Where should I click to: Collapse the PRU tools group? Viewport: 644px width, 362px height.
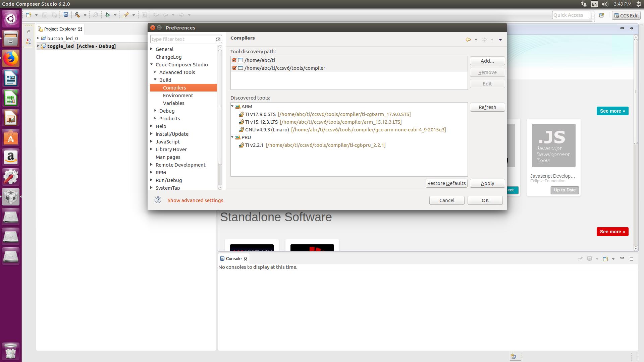(232, 137)
